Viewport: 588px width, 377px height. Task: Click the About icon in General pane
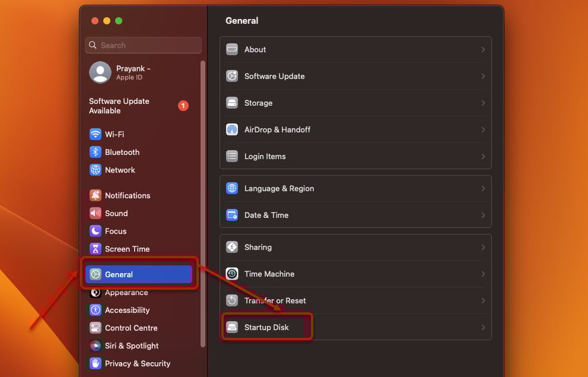[232, 49]
